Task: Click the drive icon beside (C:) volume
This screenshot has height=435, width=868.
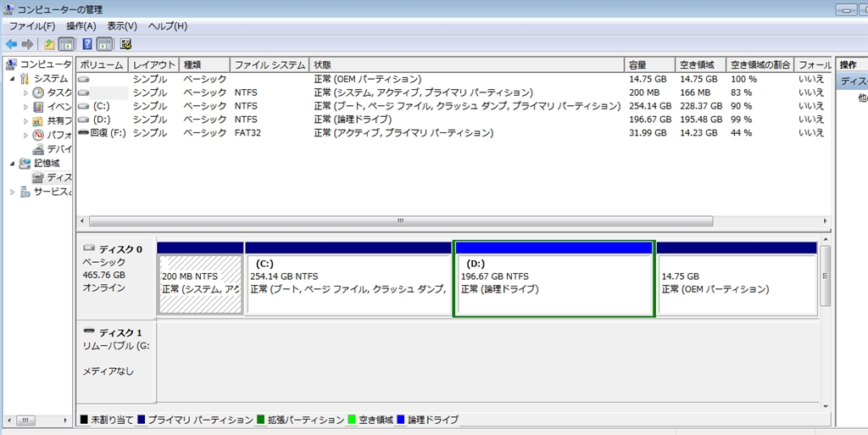Action: click(84, 106)
